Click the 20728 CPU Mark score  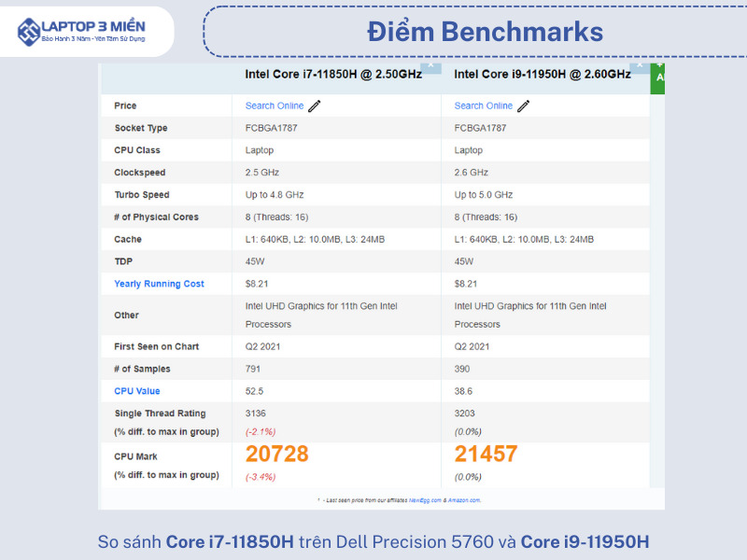tap(276, 455)
